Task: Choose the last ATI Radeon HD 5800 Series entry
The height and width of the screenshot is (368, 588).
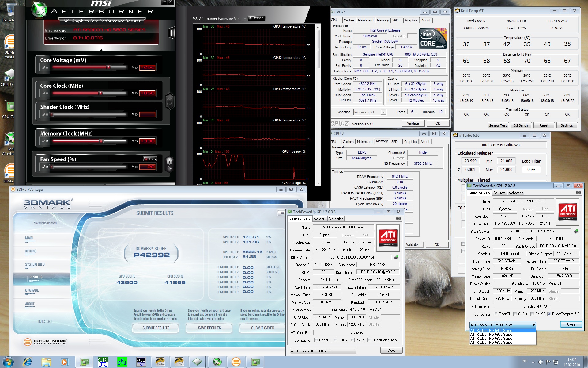Action: (x=503, y=343)
